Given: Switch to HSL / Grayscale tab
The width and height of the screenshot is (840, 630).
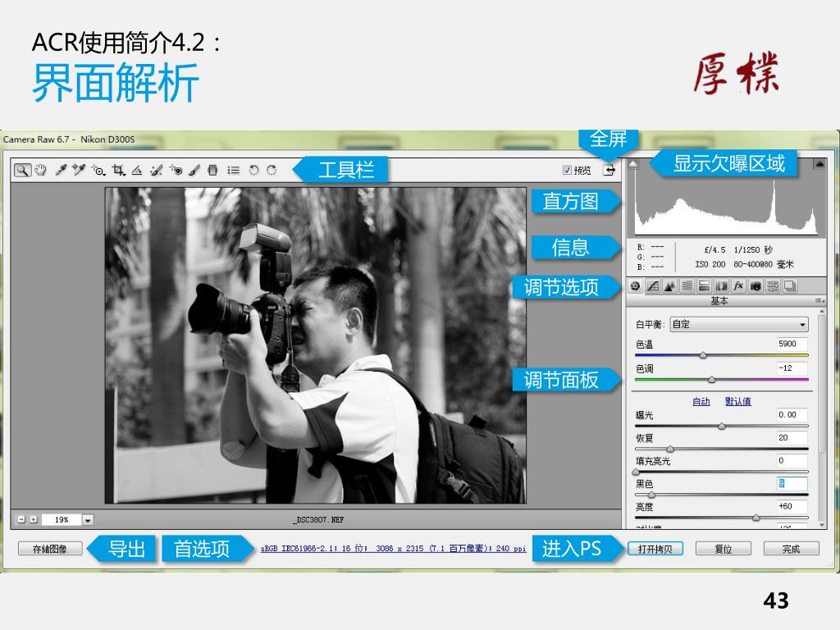Looking at the screenshot, I should 687,286.
